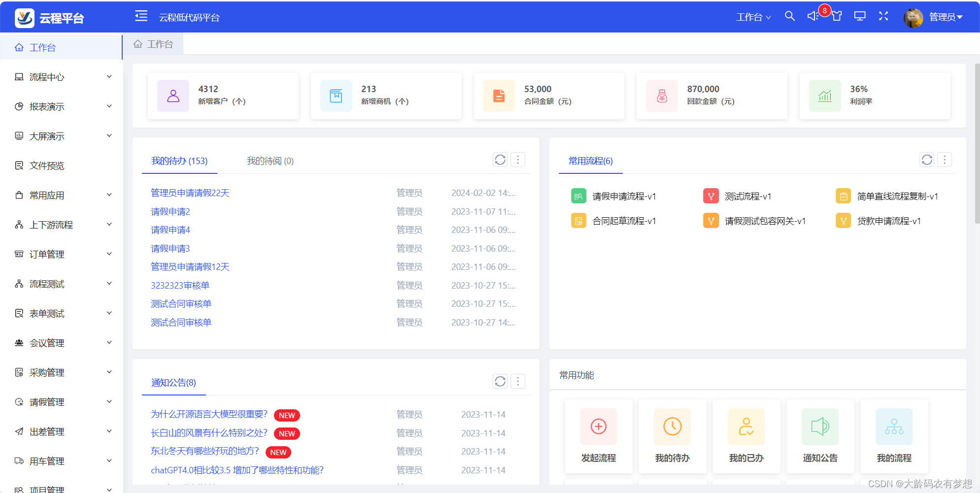Image resolution: width=980 pixels, height=493 pixels.
Task: Open todo item 3232323审核单
Action: tap(180, 285)
